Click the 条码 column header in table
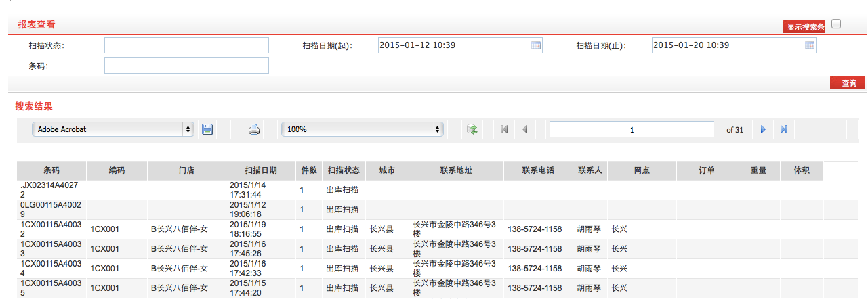This screenshot has width=868, height=299. (x=51, y=171)
